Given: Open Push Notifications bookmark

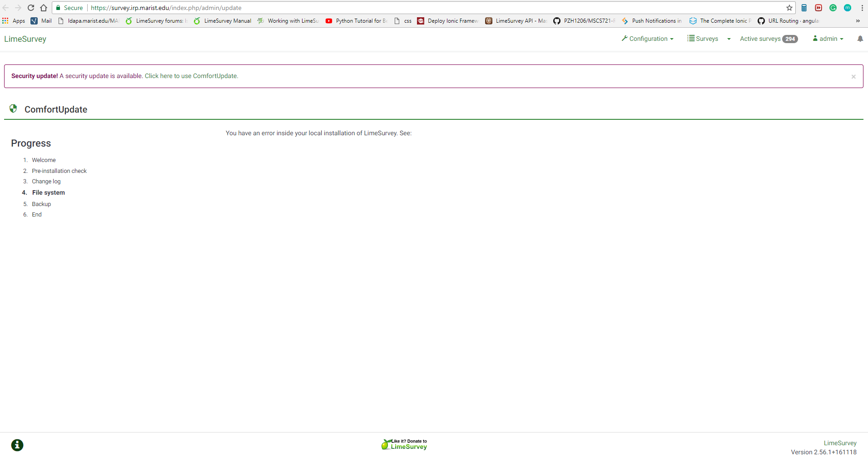Looking at the screenshot, I should 652,21.
